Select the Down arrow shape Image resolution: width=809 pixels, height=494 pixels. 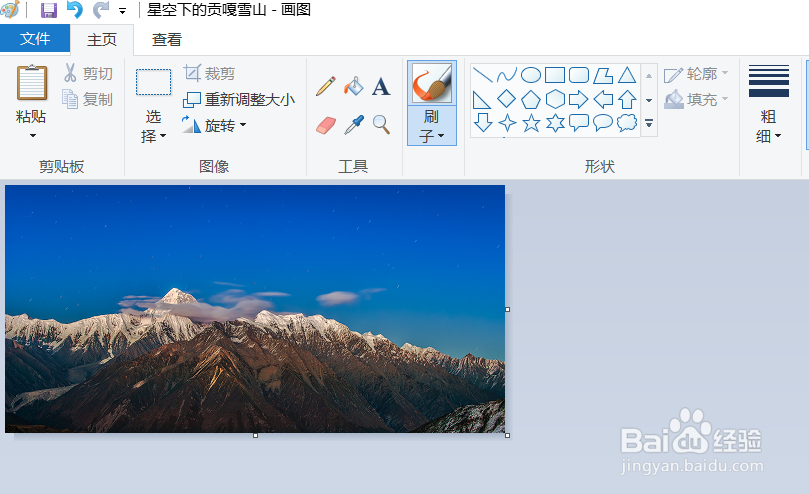coord(482,123)
